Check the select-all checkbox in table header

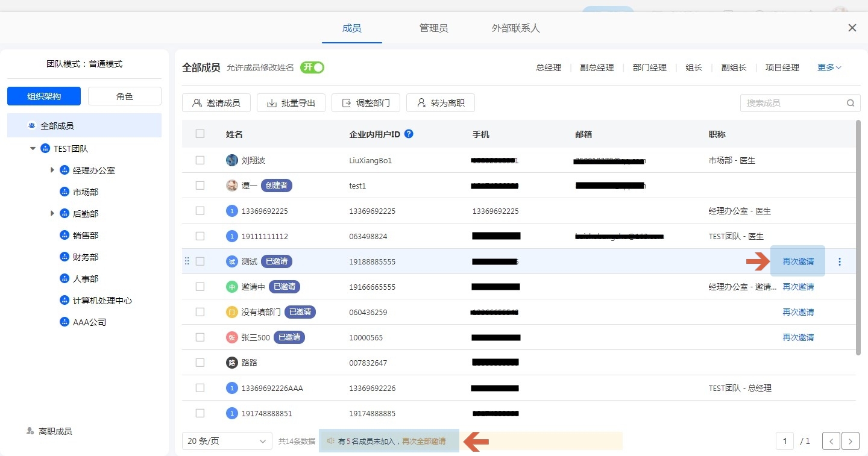point(200,134)
